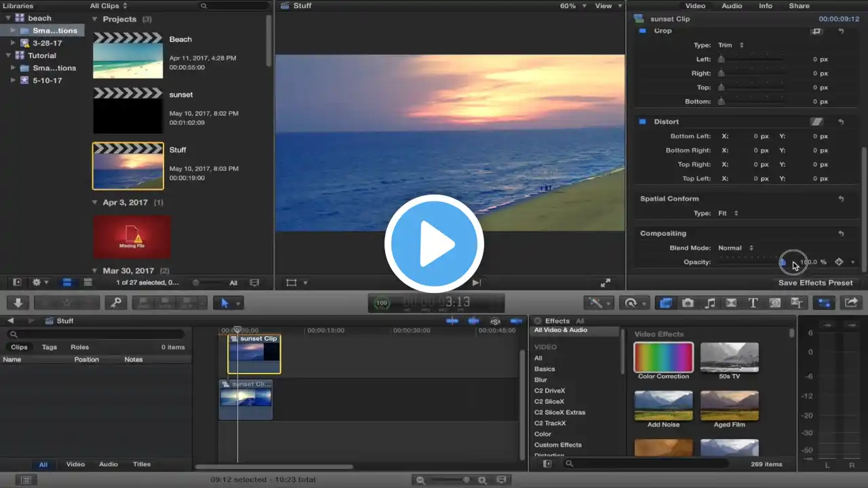The height and width of the screenshot is (488, 868).
Task: Click the Save Effects Preset button
Action: pyautogui.click(x=815, y=283)
